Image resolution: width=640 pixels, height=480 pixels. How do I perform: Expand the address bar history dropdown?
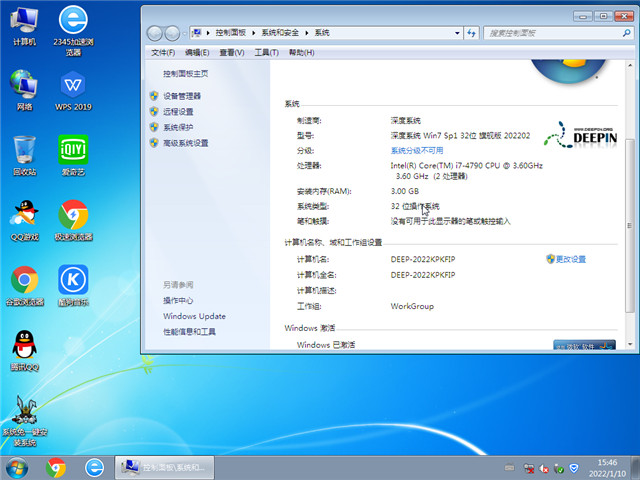coord(455,33)
